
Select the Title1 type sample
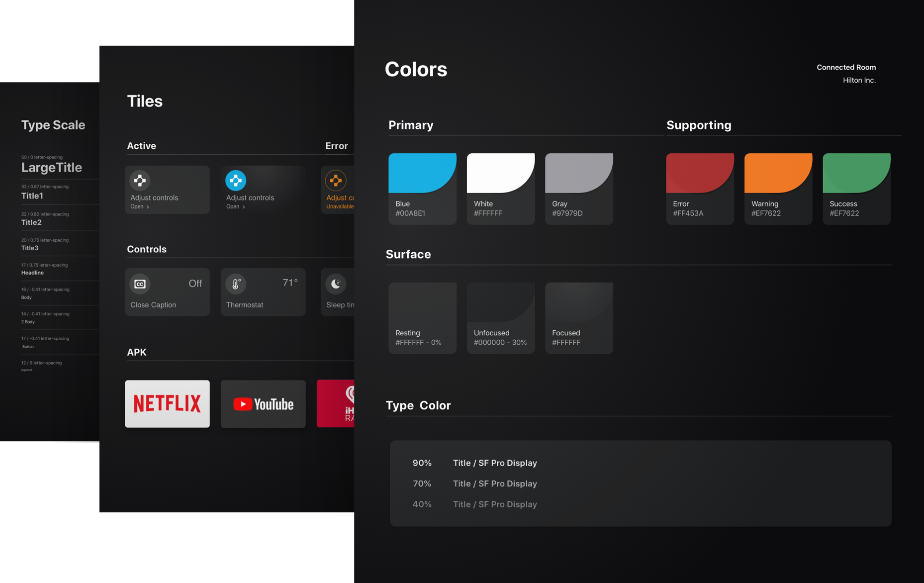32,196
